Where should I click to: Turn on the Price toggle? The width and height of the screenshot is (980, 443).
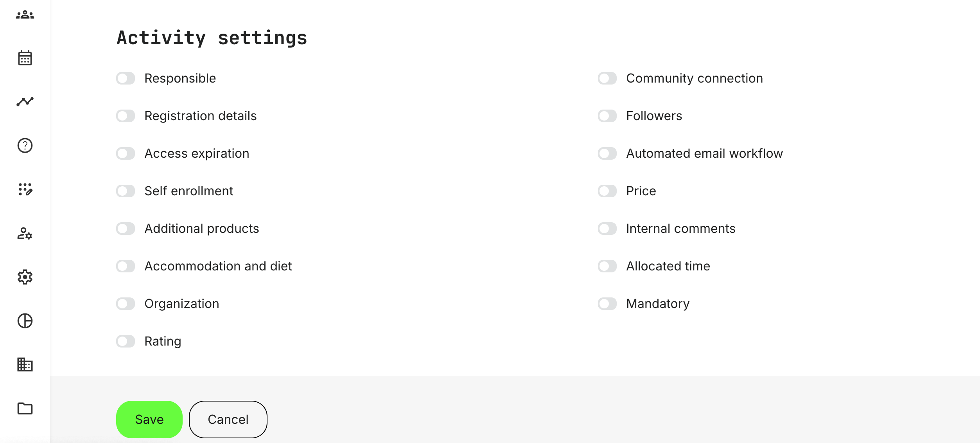tap(607, 191)
